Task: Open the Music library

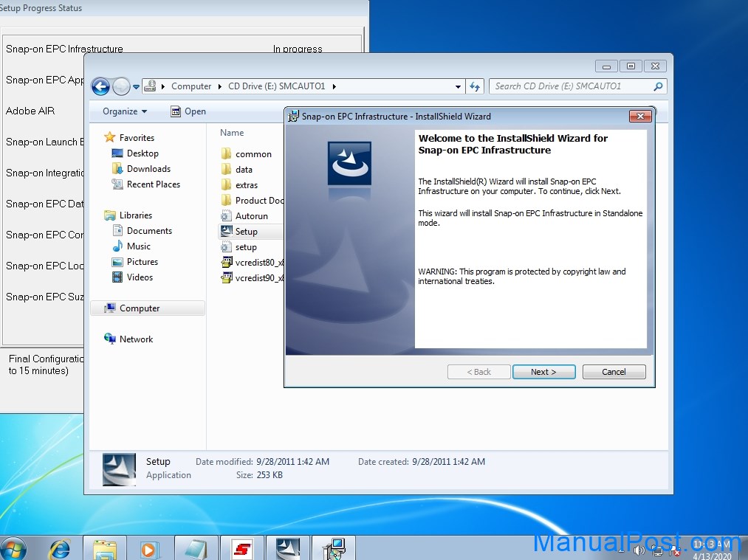Action: [138, 246]
